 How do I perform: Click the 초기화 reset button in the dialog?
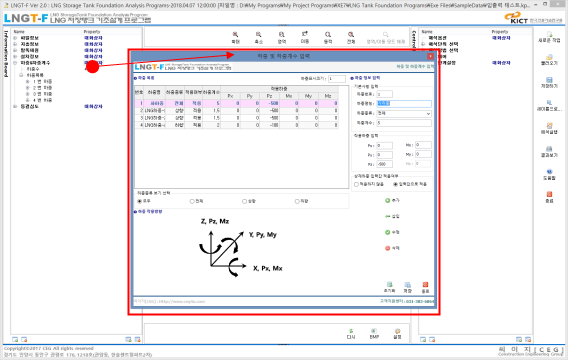[389, 288]
